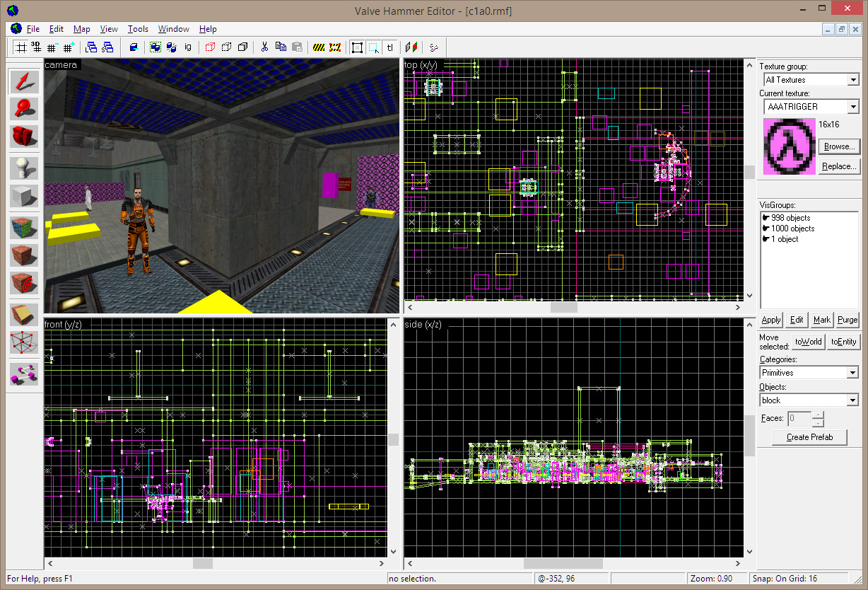Open the Toggle Texture Application tool

[24, 227]
